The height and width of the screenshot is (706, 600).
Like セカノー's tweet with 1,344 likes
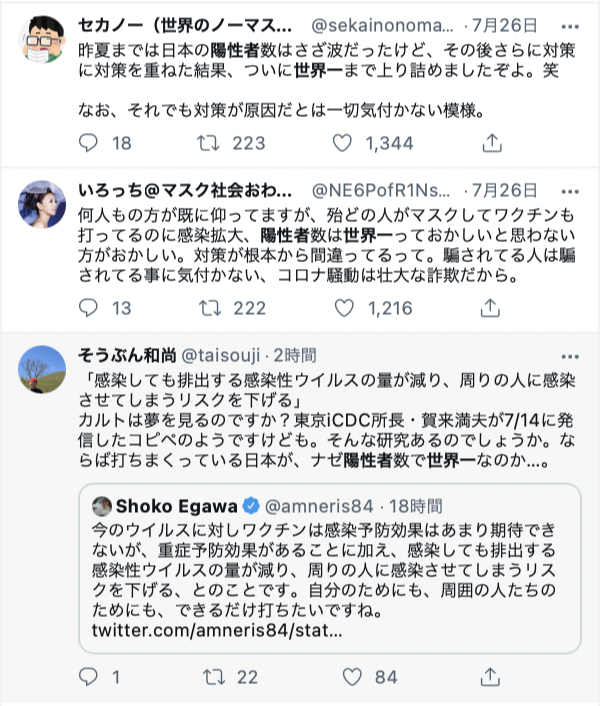(346, 144)
